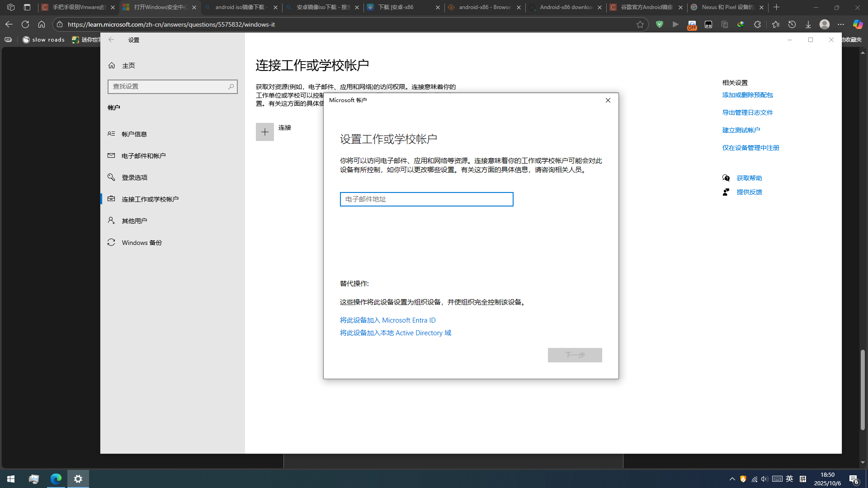
Task: Show hidden system tray icons chevron
Action: pos(732,479)
